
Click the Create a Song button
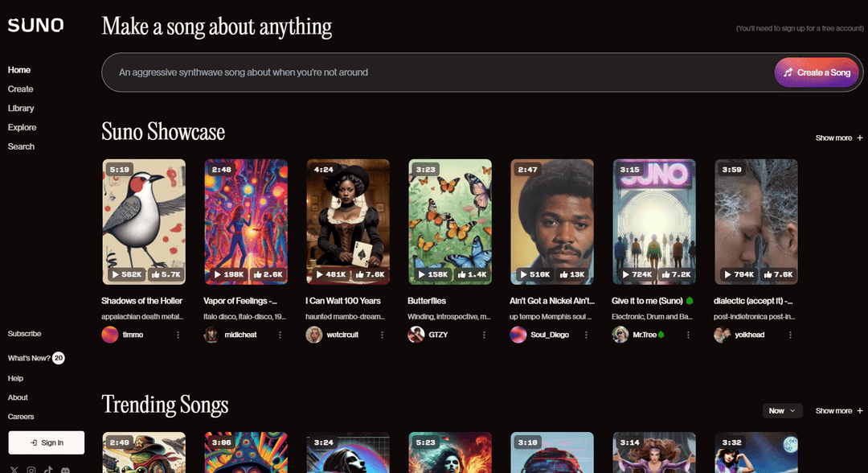tap(817, 72)
